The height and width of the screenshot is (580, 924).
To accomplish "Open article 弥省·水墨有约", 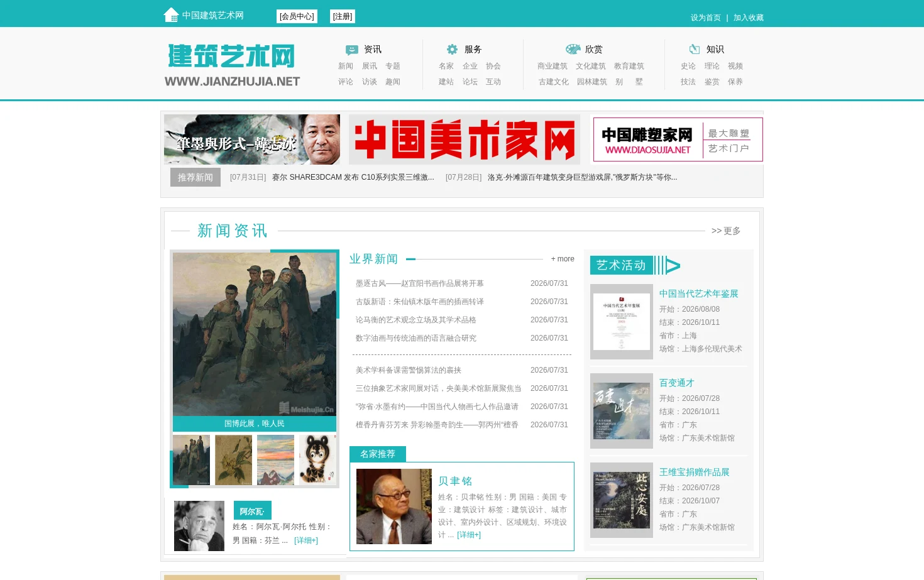I will point(437,407).
